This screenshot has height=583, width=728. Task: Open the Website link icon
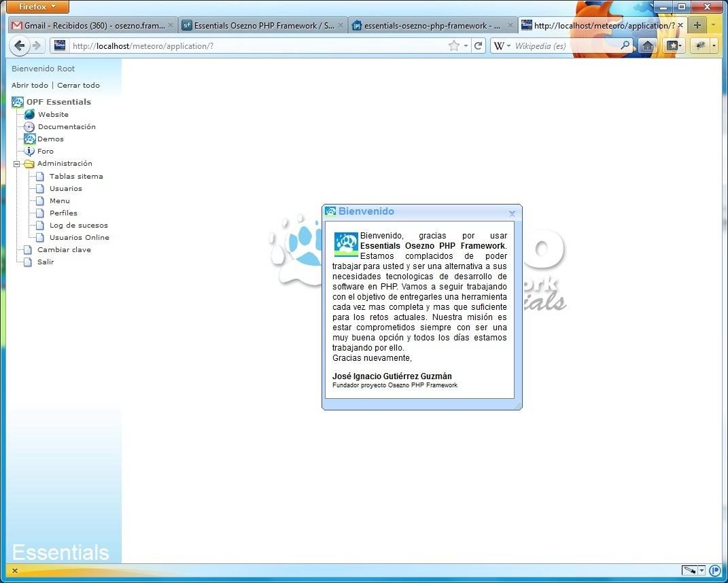pos(29,114)
